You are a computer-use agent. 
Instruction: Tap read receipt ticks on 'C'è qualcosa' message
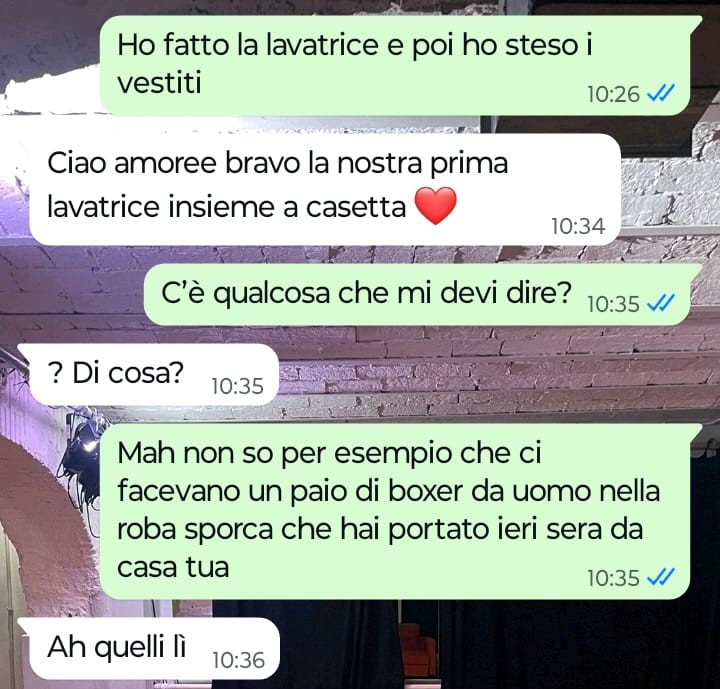tap(660, 303)
